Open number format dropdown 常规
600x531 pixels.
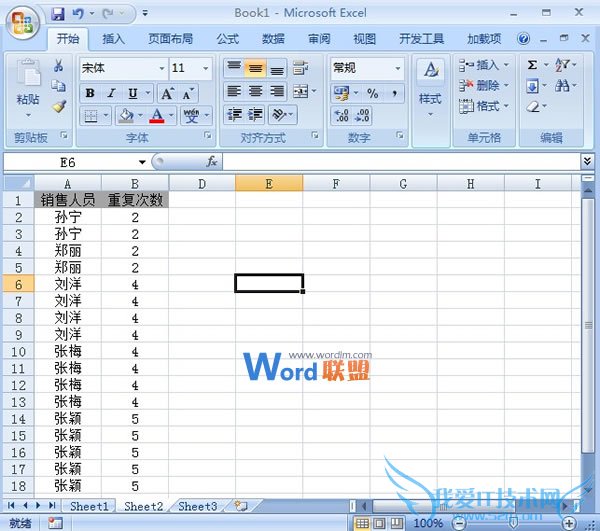point(398,68)
